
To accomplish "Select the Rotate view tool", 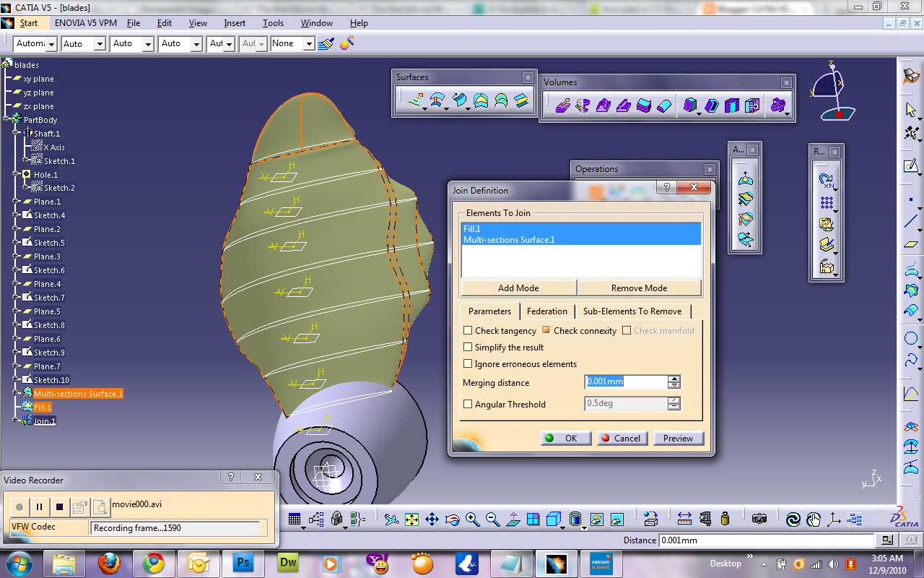I will point(453,518).
